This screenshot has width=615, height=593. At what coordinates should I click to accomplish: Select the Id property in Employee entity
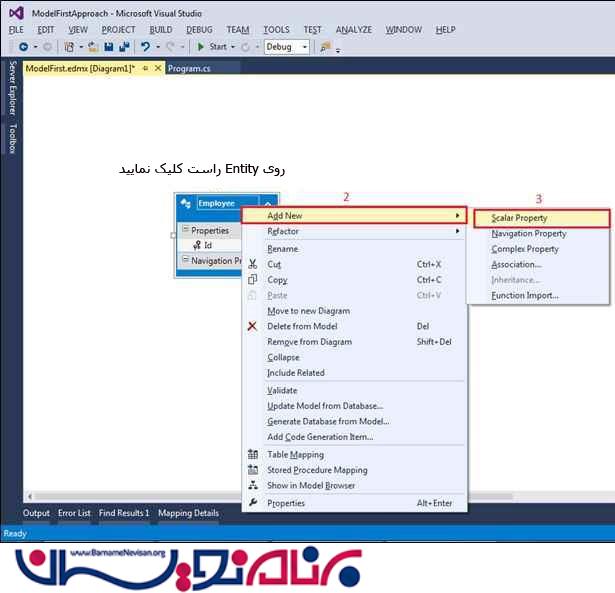(x=208, y=245)
